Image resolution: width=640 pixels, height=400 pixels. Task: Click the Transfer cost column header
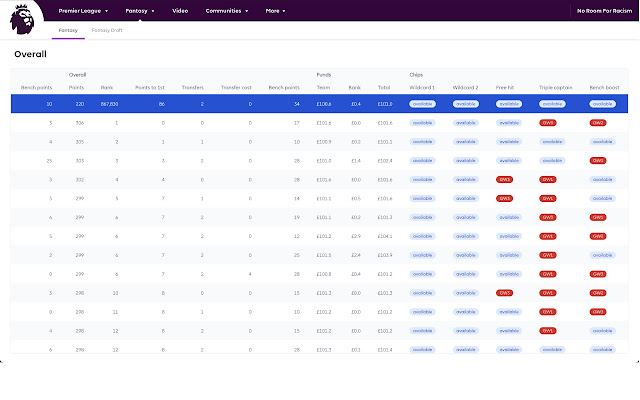click(x=236, y=87)
